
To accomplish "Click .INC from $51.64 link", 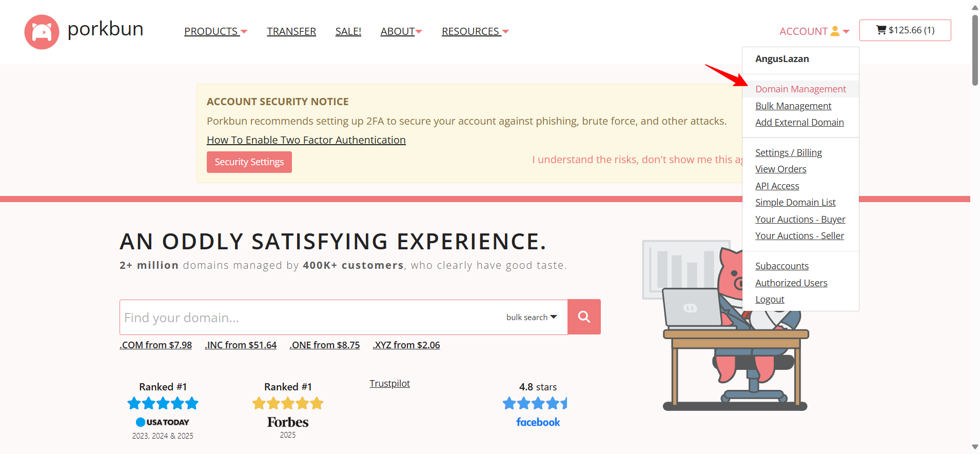I will (x=241, y=345).
